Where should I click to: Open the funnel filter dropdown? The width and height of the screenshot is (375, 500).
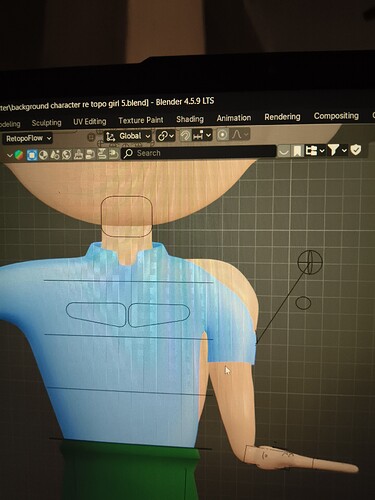(x=337, y=150)
